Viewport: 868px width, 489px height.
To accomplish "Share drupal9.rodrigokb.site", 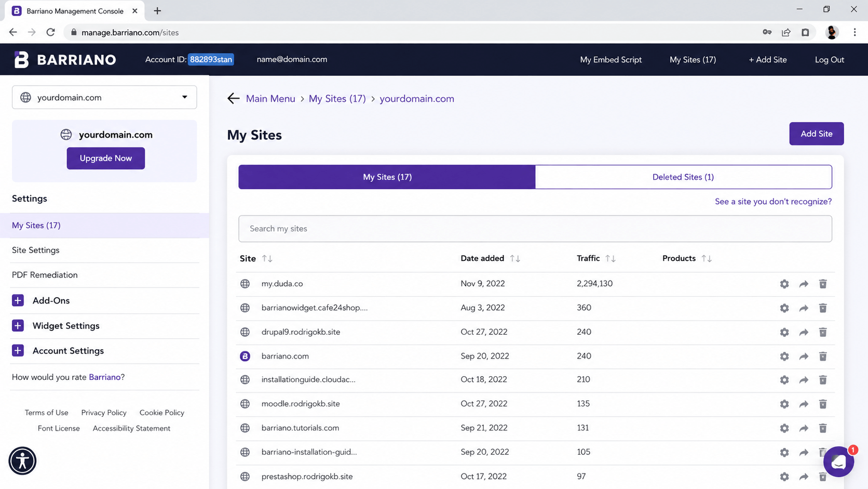I will pos(804,332).
